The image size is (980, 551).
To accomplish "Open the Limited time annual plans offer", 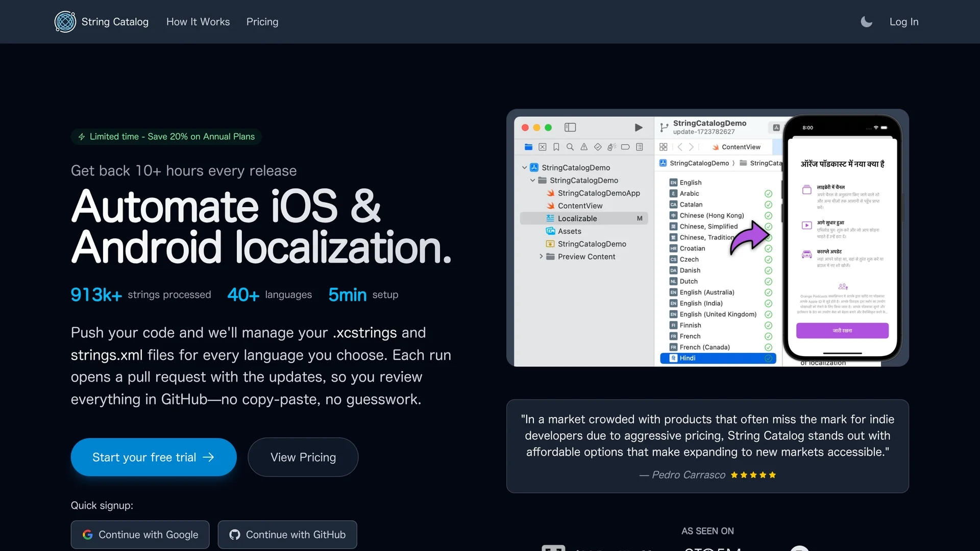I will [166, 136].
